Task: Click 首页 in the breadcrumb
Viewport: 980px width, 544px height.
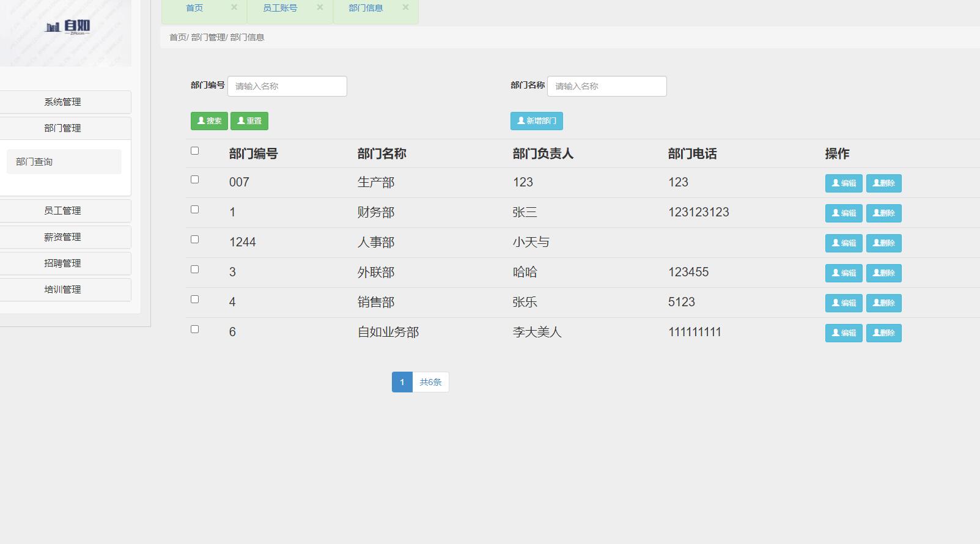Action: (x=178, y=37)
